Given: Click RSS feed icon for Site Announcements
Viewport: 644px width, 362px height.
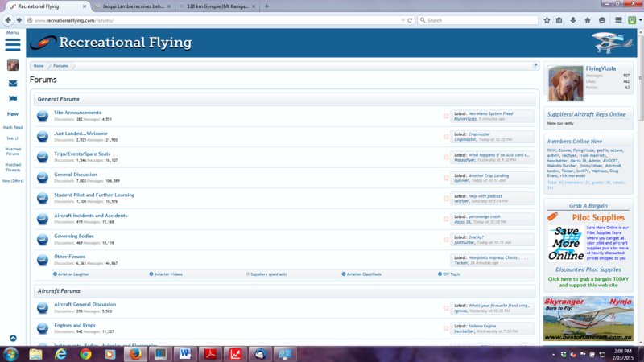Looking at the screenshot, I should 446,116.
